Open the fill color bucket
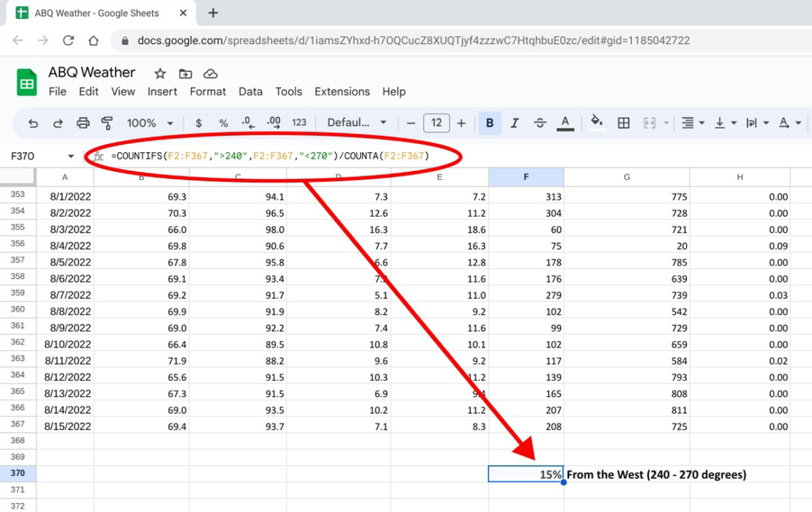This screenshot has width=812, height=512. (x=596, y=122)
